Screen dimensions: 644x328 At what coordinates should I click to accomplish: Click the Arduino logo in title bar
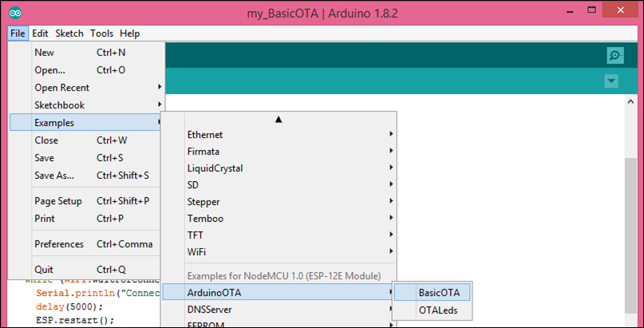tap(15, 13)
